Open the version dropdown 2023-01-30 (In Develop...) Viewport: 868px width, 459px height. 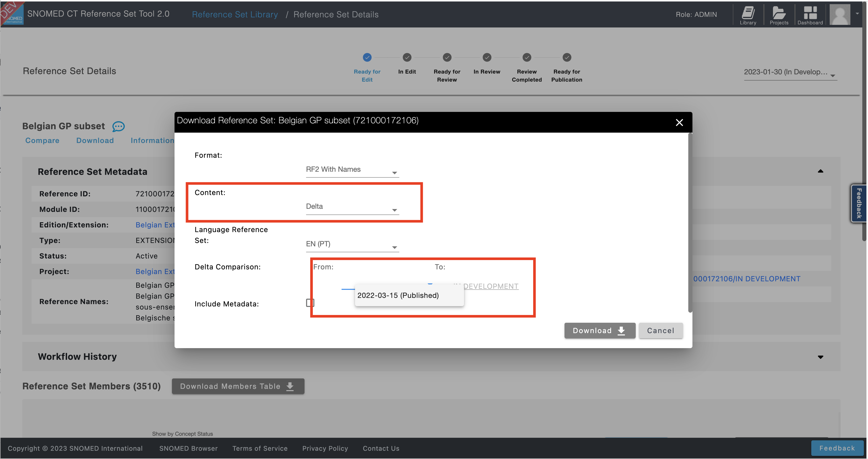tap(790, 73)
